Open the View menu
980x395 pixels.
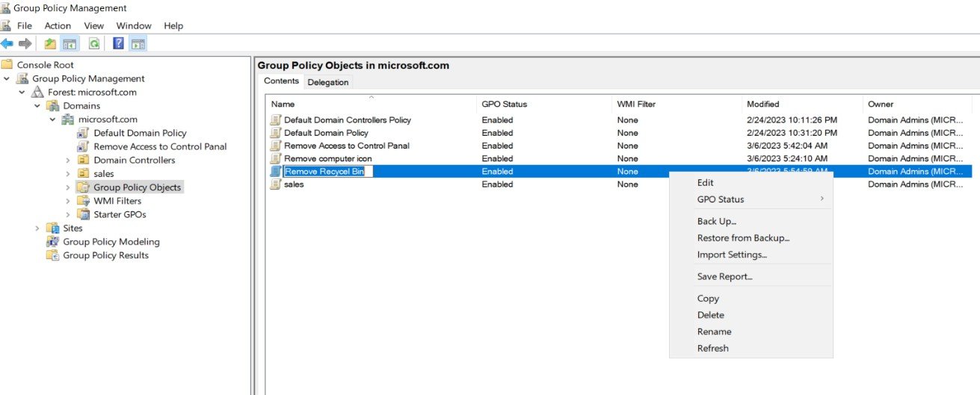93,25
